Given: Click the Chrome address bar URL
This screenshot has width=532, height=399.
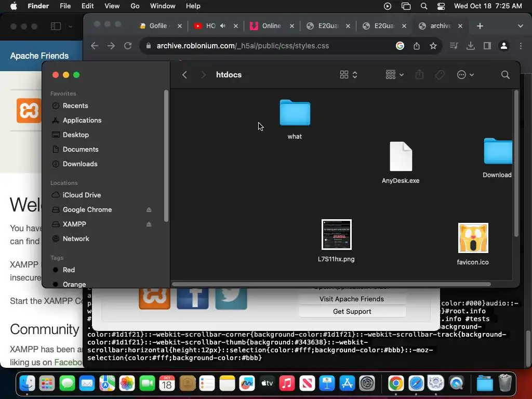Looking at the screenshot, I should click(243, 46).
